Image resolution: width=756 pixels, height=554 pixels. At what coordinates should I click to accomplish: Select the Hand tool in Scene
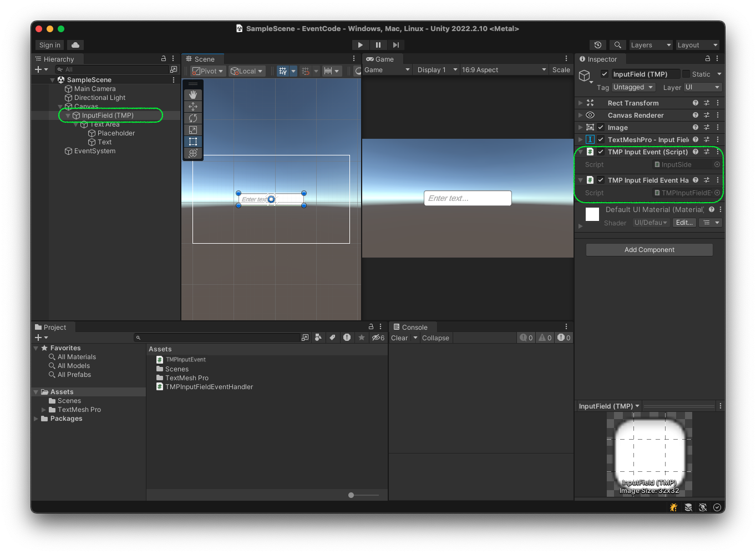(193, 95)
